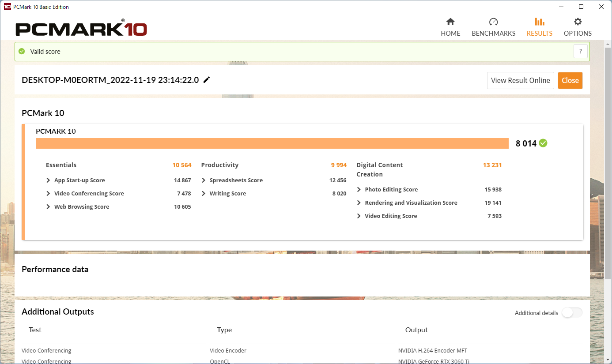Open the Options gear icon
Screen dimensions: 612x364
point(578,22)
